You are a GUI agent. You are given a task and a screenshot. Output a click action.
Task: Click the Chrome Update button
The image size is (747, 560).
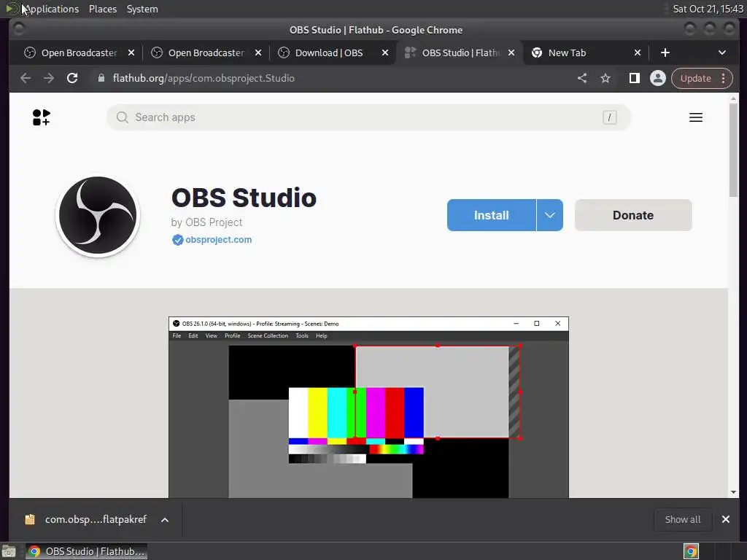[x=695, y=78]
